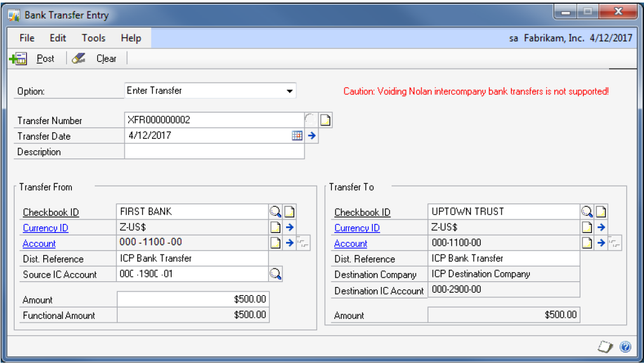The image size is (644, 364).
Task: Click blue arrow beside Transfer To Account
Action: [600, 243]
